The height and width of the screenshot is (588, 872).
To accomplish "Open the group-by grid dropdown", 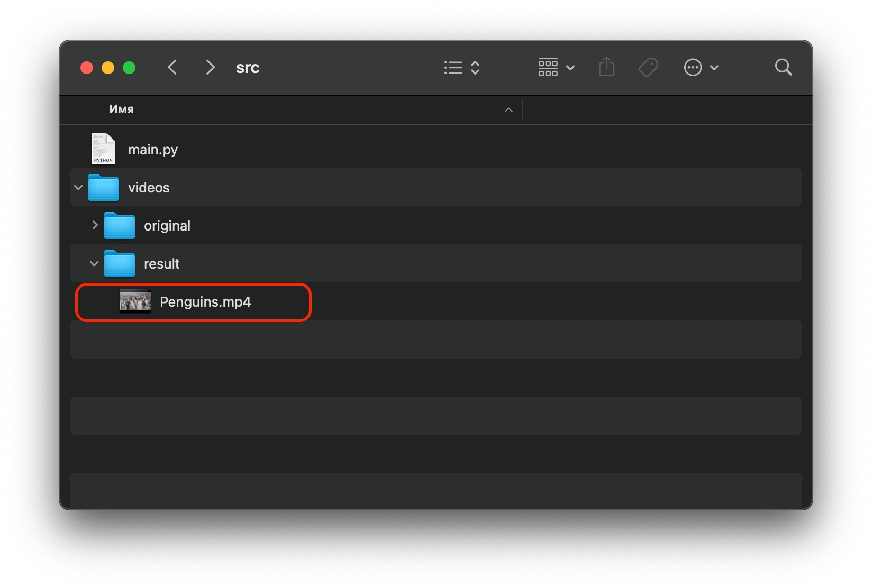I will tap(556, 68).
